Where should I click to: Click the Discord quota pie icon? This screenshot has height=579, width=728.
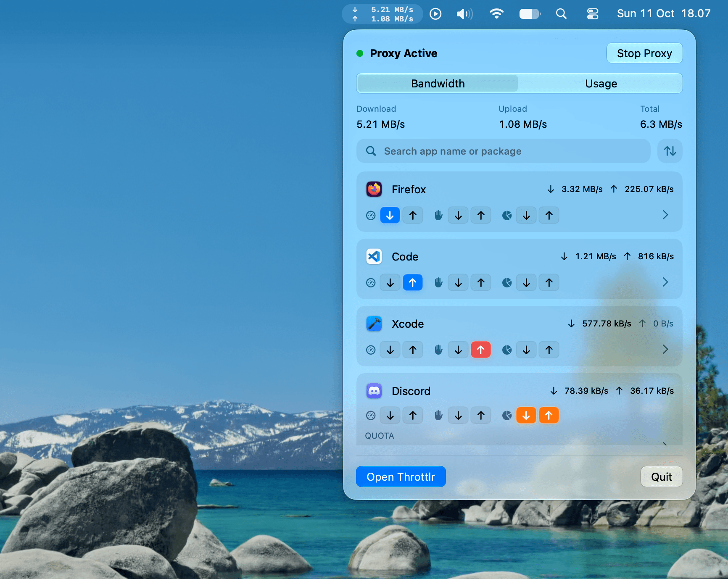click(507, 416)
